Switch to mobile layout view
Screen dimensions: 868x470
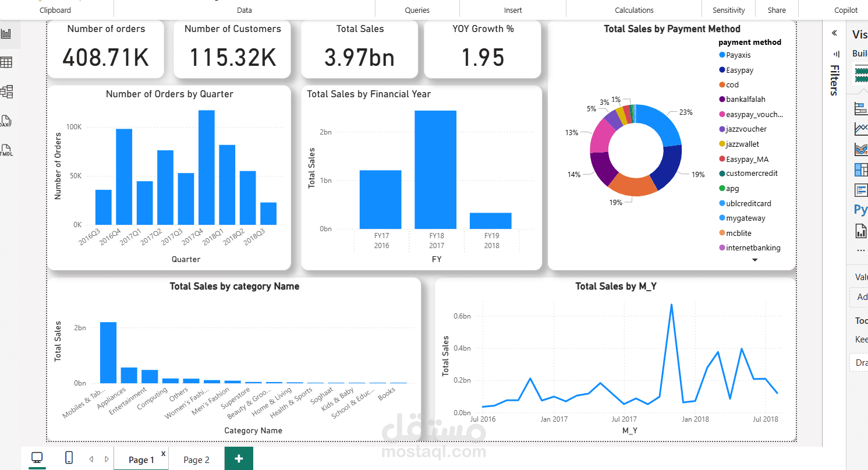68,458
